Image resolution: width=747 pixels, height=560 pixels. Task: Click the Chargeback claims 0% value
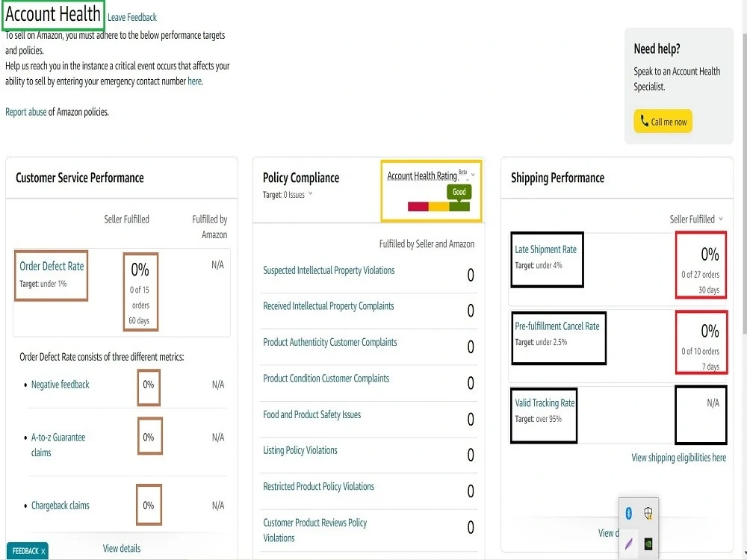click(148, 505)
